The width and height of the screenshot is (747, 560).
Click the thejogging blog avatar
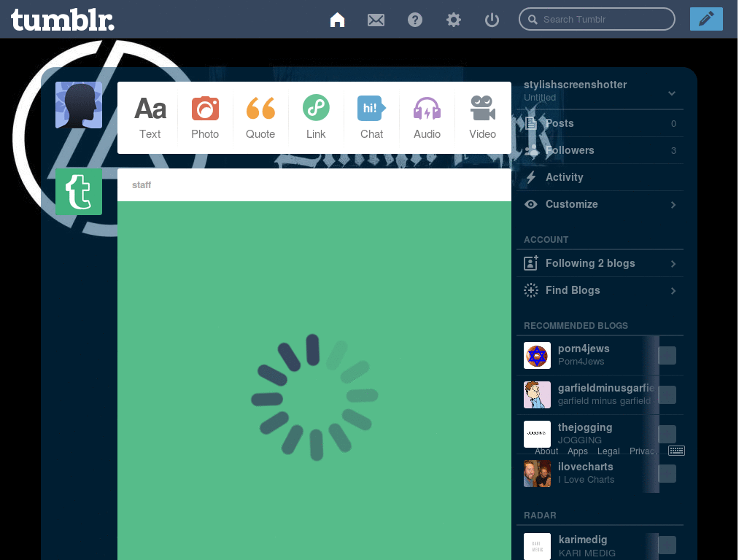537,434
